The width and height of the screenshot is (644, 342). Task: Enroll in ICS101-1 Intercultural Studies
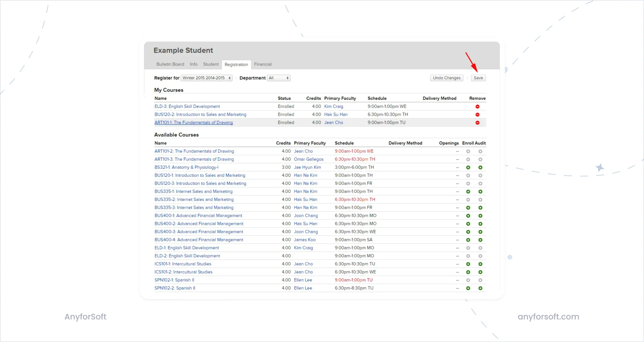468,264
